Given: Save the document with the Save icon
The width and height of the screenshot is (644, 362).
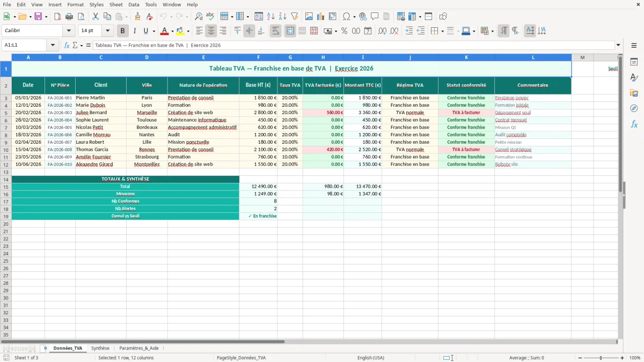Looking at the screenshot, I should (x=38, y=17).
